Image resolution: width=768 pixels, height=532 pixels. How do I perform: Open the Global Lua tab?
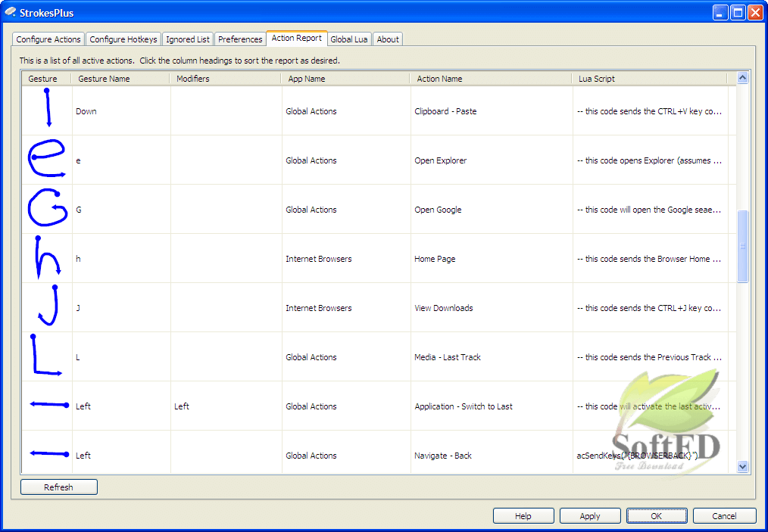pyautogui.click(x=349, y=39)
